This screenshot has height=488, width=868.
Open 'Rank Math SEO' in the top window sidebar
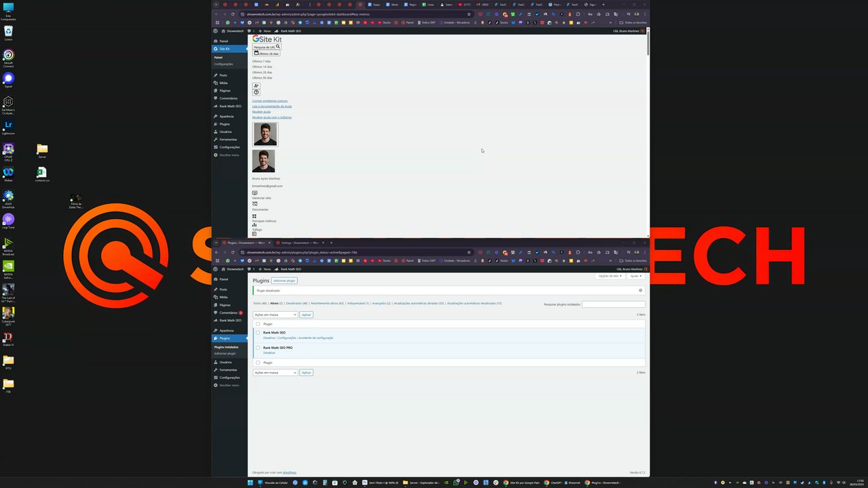(x=229, y=106)
